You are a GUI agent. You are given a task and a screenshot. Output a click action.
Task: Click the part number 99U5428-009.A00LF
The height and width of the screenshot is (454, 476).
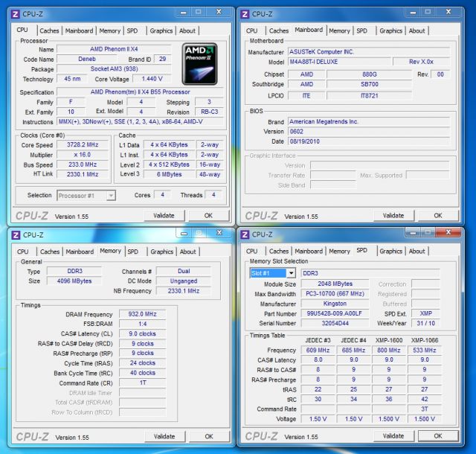335,313
